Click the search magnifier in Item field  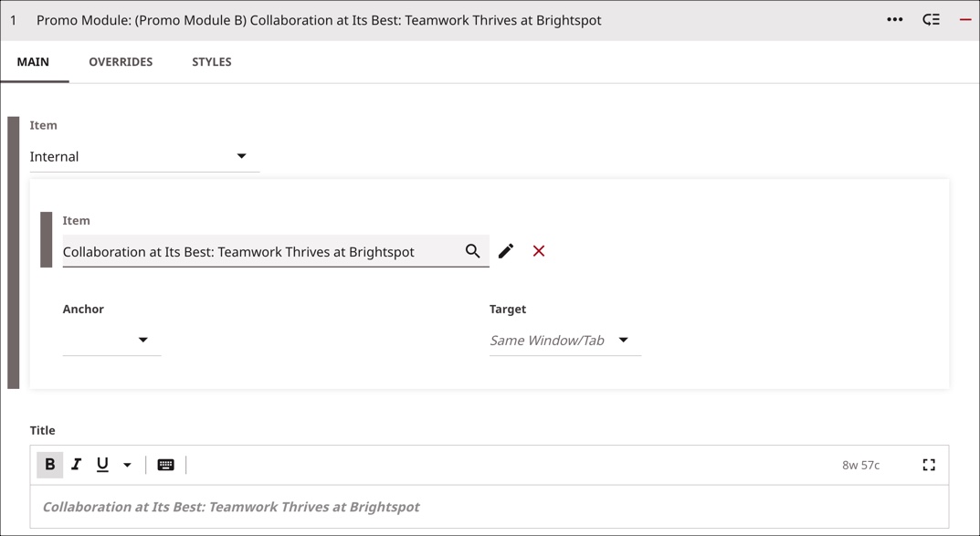tap(472, 251)
